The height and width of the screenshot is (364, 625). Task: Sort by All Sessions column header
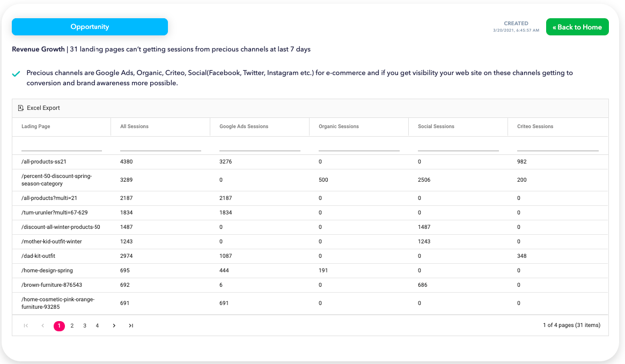click(x=135, y=127)
